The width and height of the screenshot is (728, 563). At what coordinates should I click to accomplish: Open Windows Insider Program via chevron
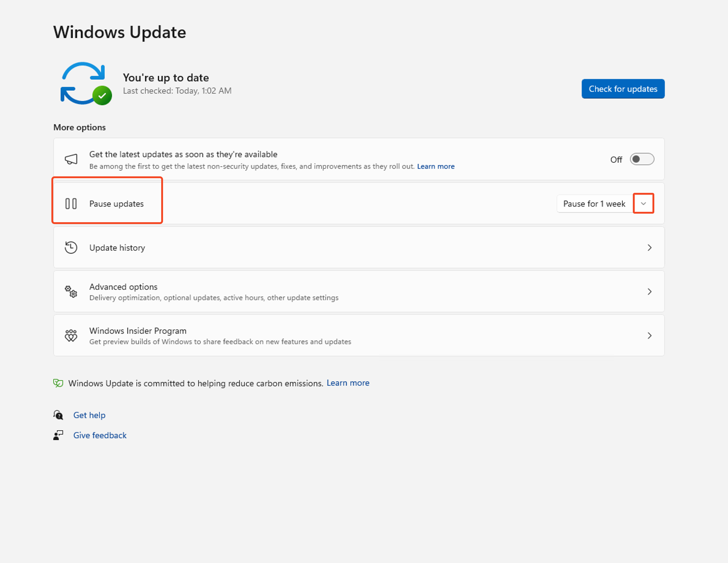649,336
